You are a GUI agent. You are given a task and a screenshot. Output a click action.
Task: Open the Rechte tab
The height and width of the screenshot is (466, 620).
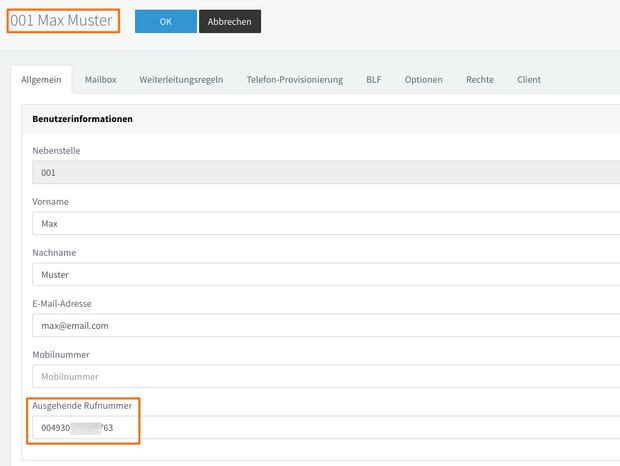coord(479,79)
